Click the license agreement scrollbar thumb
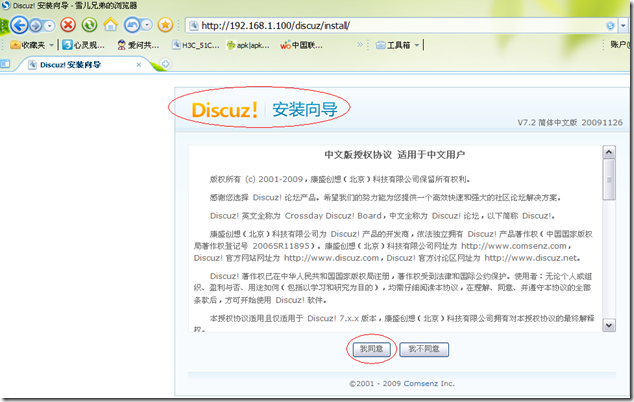 pyautogui.click(x=609, y=180)
